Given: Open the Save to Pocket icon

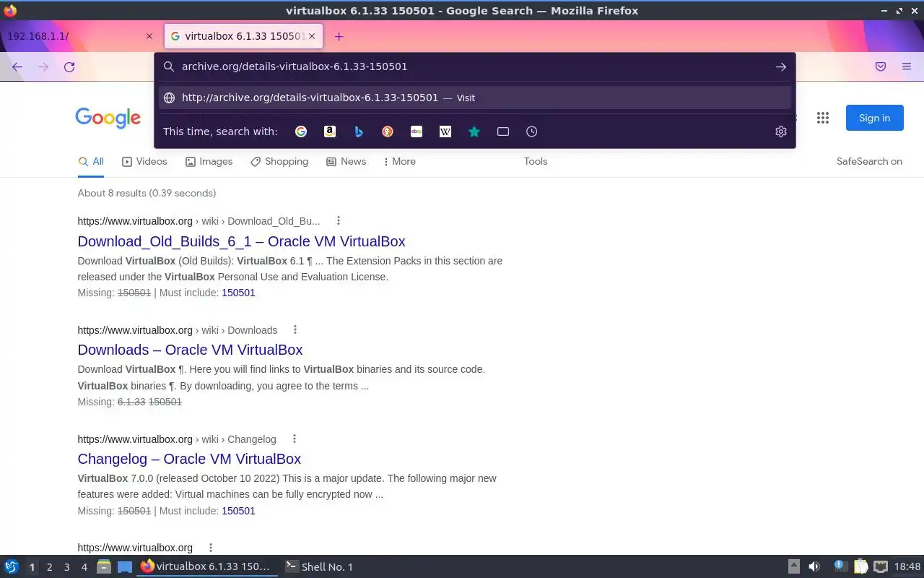Looking at the screenshot, I should 881,66.
